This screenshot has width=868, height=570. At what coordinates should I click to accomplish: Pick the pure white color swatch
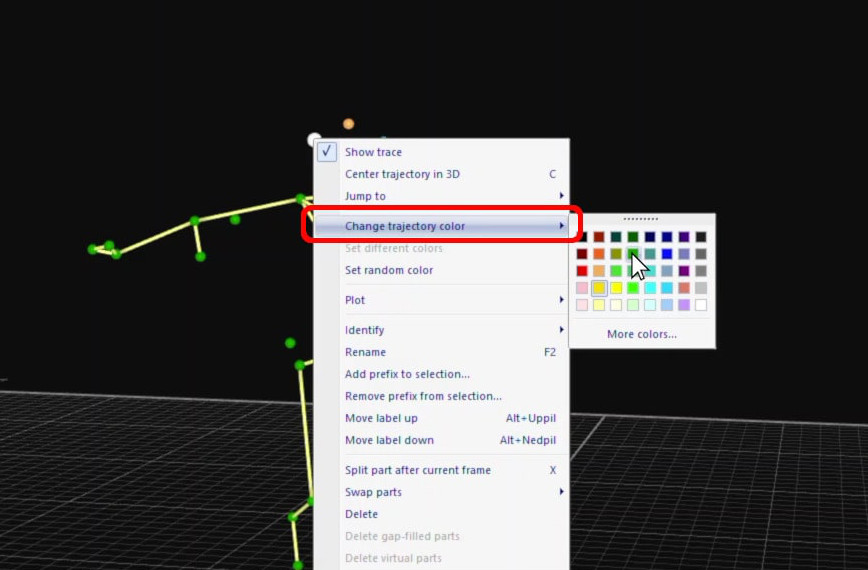701,305
